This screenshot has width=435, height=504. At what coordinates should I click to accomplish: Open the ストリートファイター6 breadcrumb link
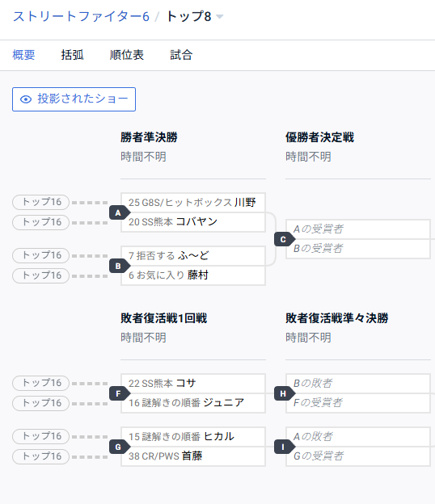click(x=81, y=16)
